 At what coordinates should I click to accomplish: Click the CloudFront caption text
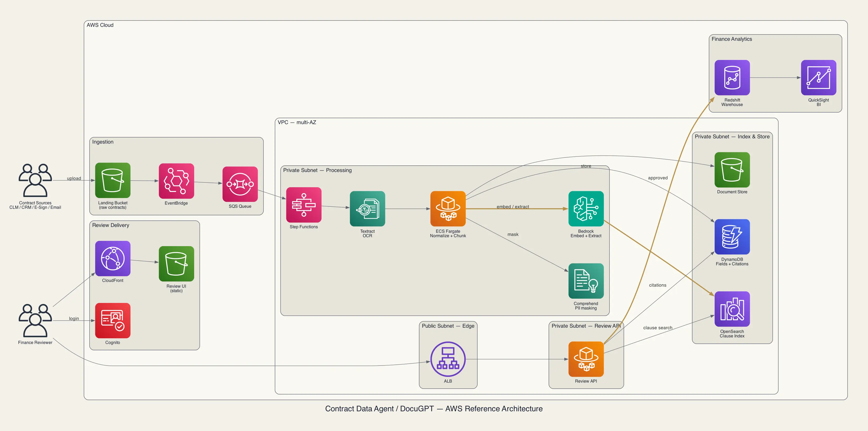coord(112,281)
